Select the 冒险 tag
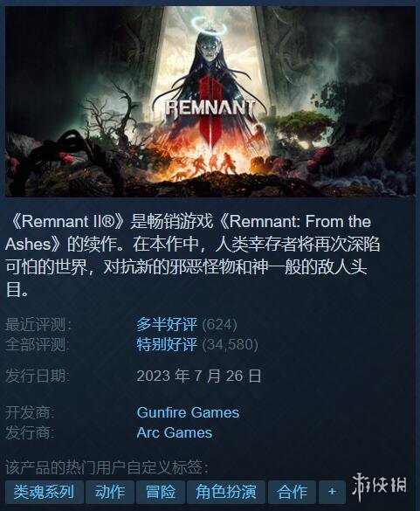This screenshot has width=420, height=511. tap(161, 492)
